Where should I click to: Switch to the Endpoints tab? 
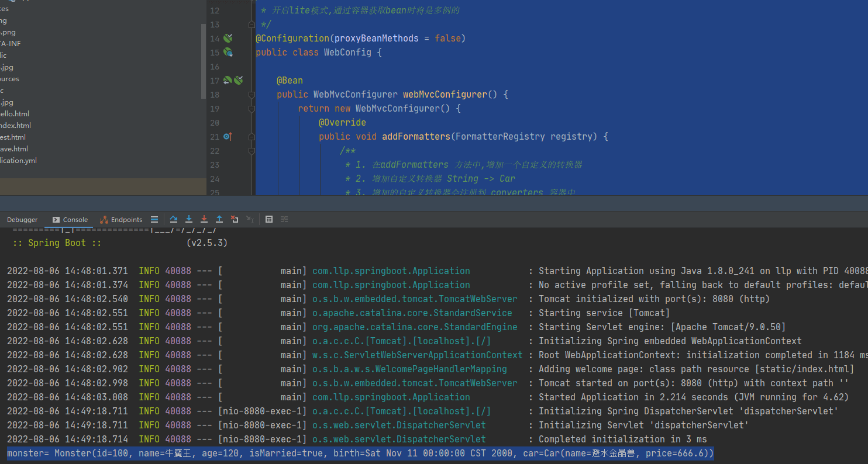(x=121, y=220)
